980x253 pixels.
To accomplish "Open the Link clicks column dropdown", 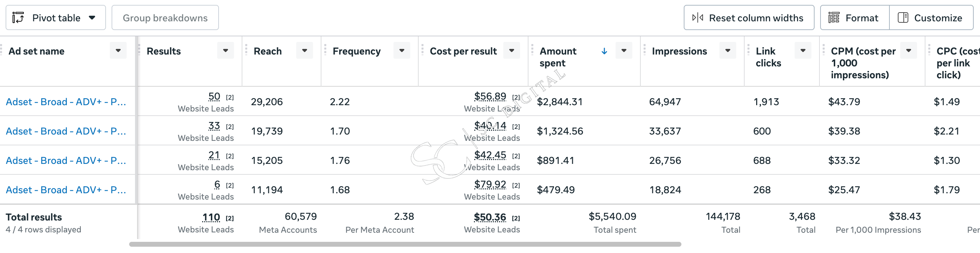I will [x=803, y=51].
